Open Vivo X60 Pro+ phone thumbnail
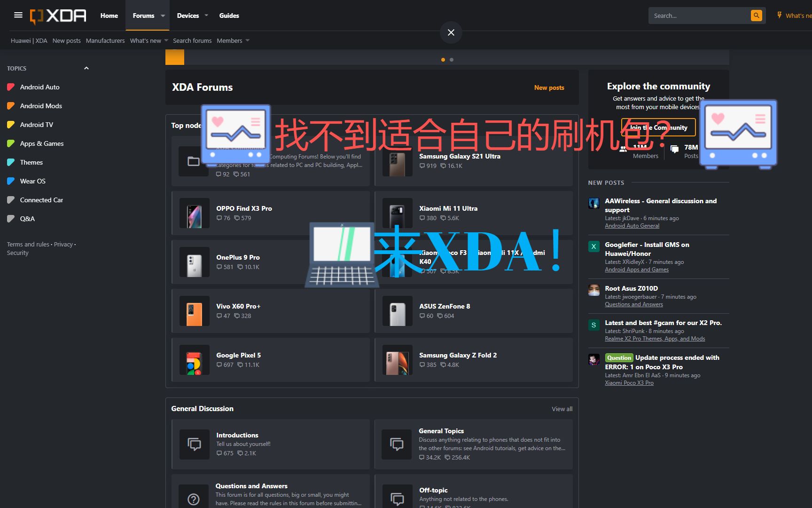The width and height of the screenshot is (812, 508). click(x=195, y=311)
